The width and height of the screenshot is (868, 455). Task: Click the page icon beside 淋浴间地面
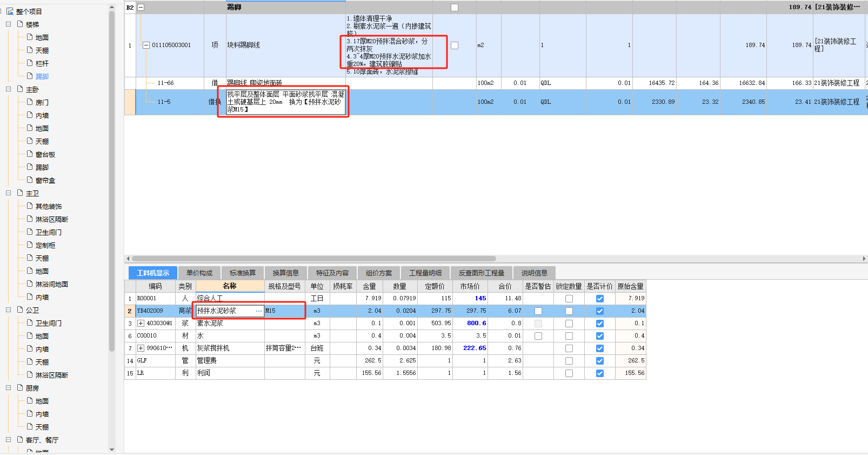coord(30,283)
